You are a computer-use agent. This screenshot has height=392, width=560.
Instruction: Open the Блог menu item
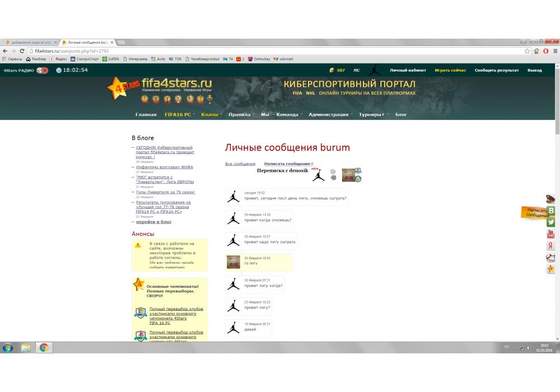(401, 115)
